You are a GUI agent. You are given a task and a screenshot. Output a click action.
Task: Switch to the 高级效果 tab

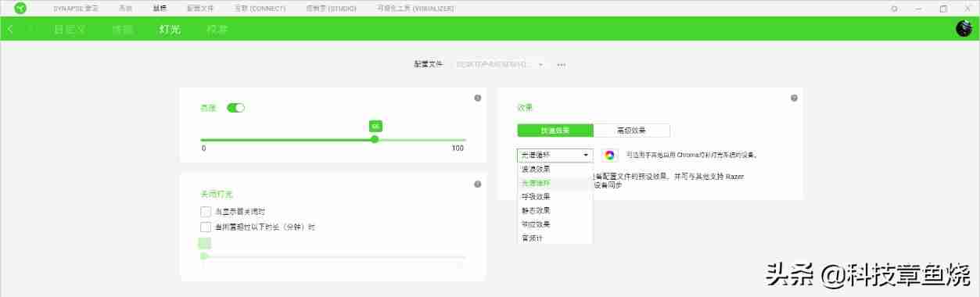[x=632, y=131]
